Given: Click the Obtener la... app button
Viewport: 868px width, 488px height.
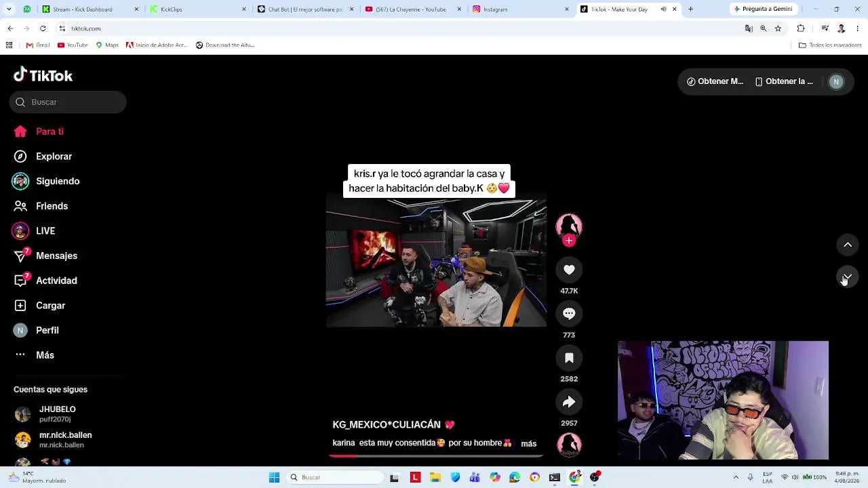Looking at the screenshot, I should [x=784, y=81].
